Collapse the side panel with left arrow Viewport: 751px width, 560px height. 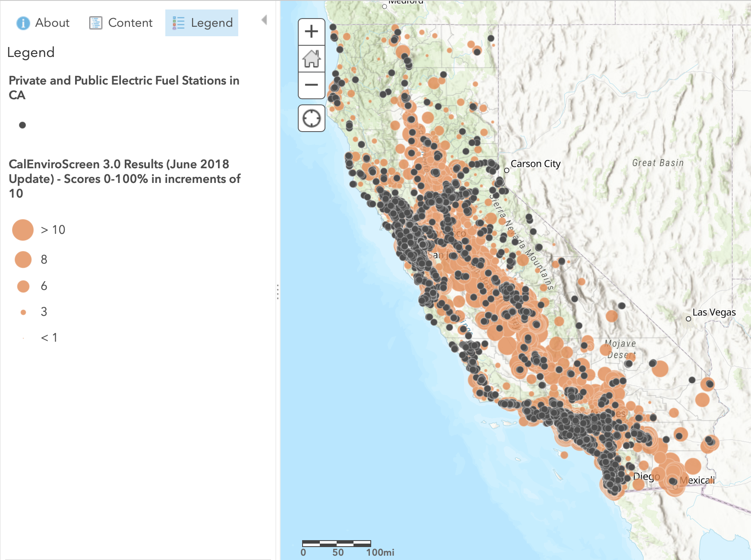(264, 20)
